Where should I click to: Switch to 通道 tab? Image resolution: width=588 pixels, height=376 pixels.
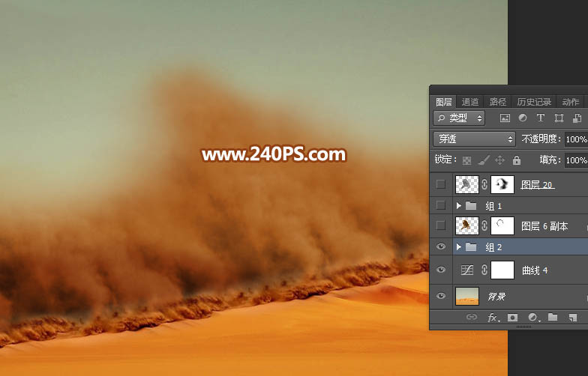469,102
